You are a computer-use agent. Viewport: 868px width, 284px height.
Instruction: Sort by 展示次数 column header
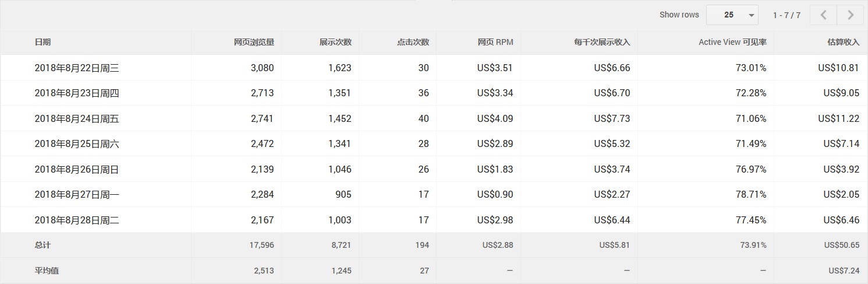[335, 42]
